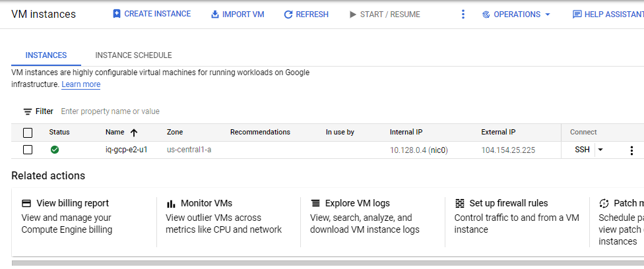Open the Monitor VMs action
This screenshot has height=269, width=644.
pos(207,203)
